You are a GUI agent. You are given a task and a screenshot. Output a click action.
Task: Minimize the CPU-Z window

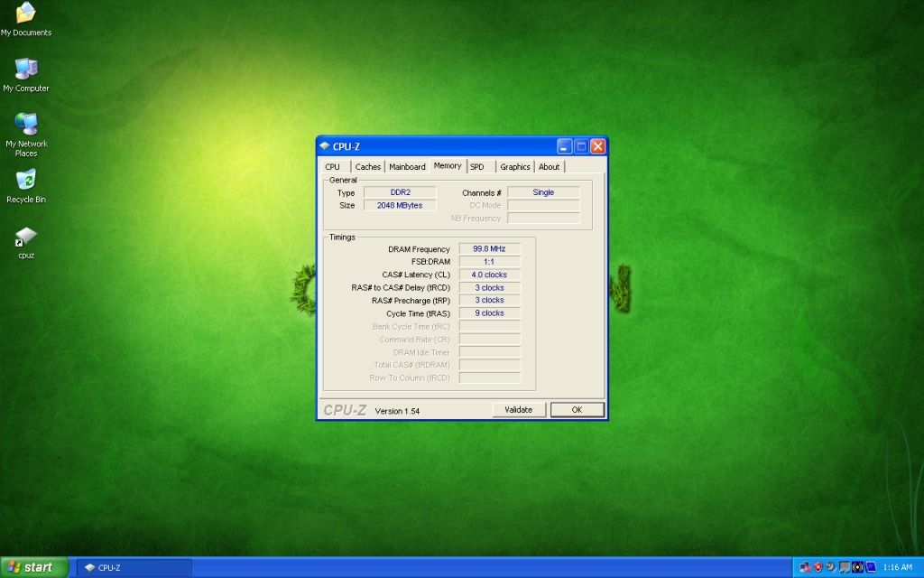click(x=565, y=146)
